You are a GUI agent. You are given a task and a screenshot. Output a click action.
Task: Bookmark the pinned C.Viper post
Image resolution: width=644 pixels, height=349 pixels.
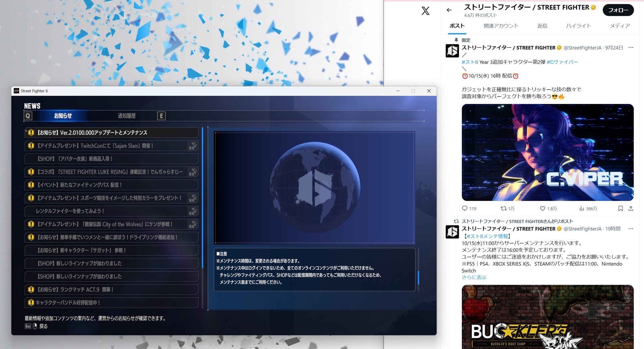(620, 208)
